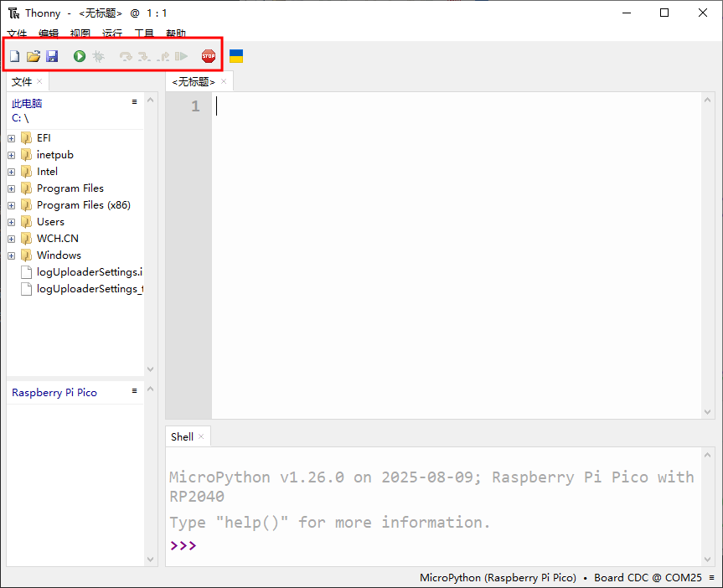The image size is (723, 588).
Task: Select the Windows folder row
Action: 75,255
